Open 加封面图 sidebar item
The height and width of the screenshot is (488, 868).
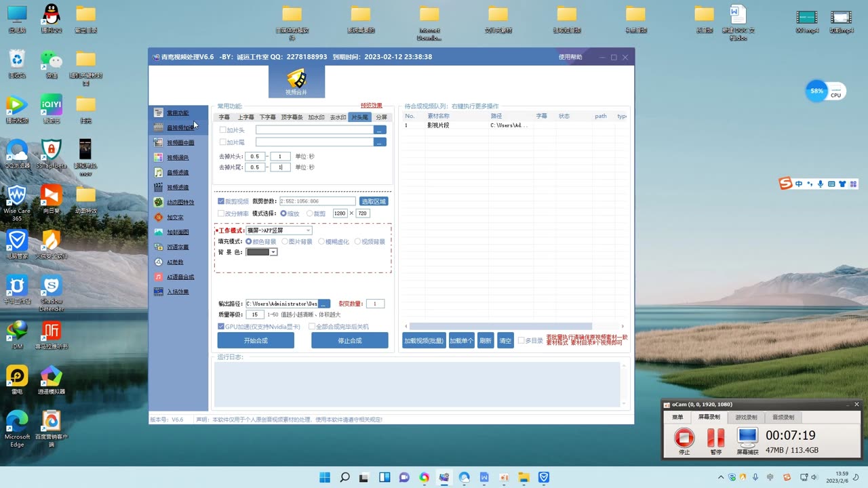(x=178, y=232)
